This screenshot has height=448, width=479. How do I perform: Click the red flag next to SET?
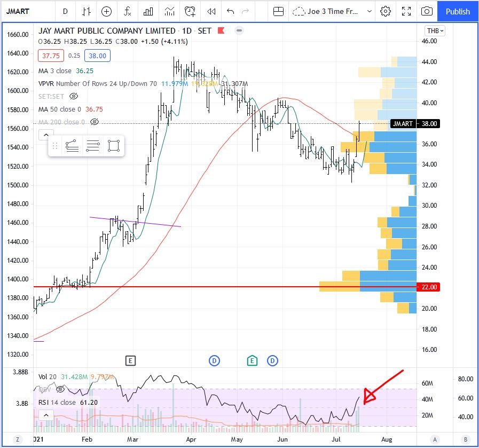pyautogui.click(x=221, y=30)
